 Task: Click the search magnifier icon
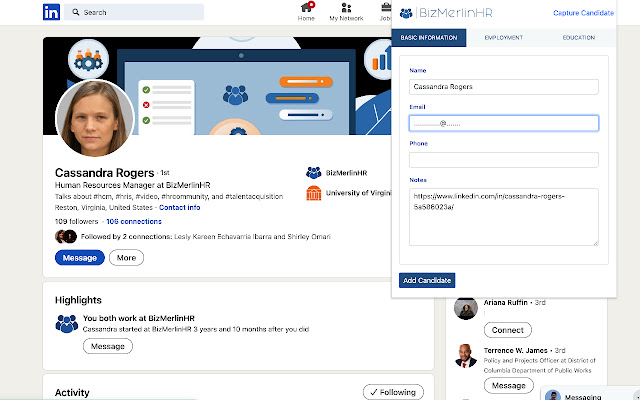click(76, 12)
